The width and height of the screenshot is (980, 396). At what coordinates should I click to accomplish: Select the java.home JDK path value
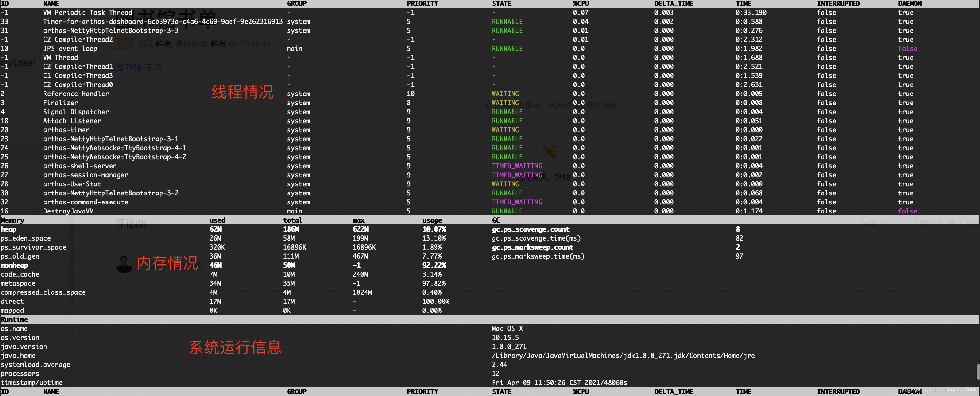pyautogui.click(x=623, y=356)
